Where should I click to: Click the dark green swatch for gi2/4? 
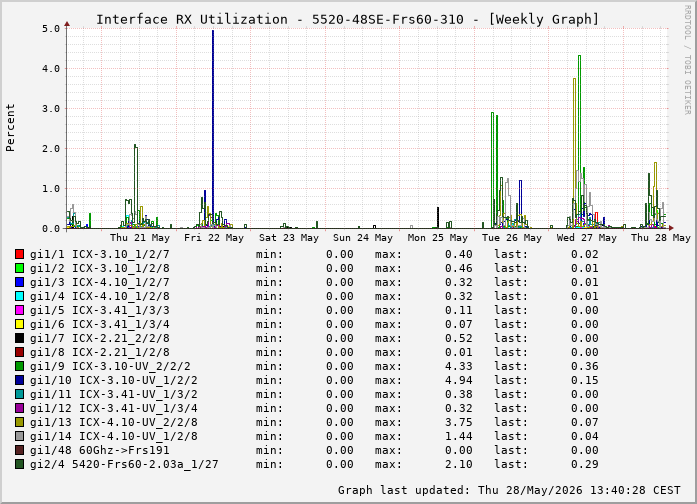coord(19,464)
